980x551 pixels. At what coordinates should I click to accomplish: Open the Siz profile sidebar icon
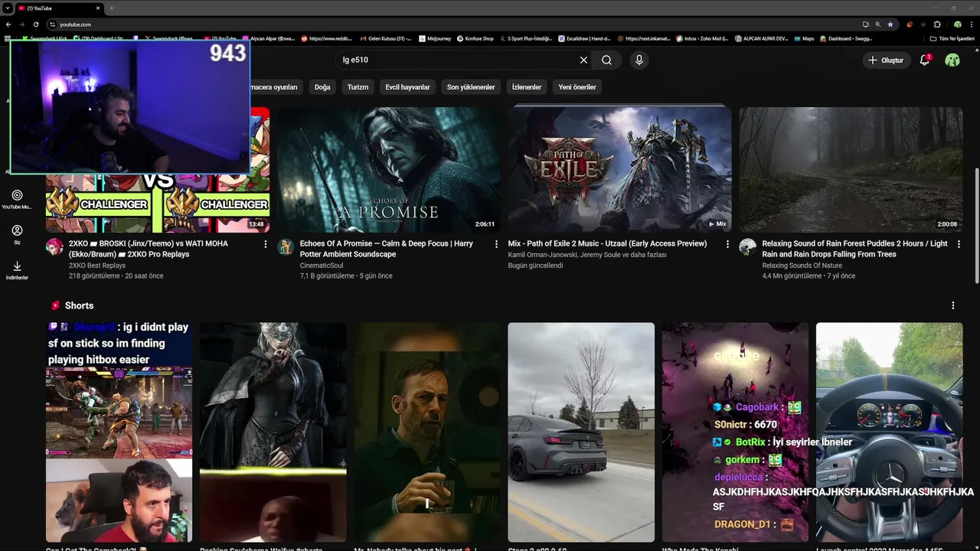[x=17, y=234]
